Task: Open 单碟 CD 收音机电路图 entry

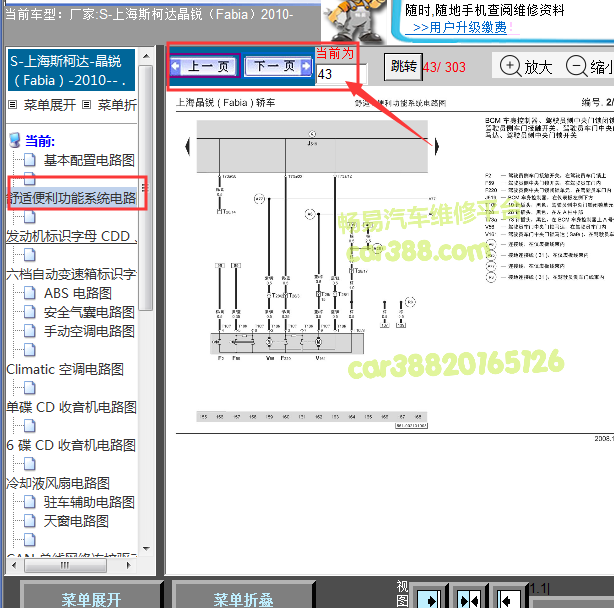Action: pos(71,407)
